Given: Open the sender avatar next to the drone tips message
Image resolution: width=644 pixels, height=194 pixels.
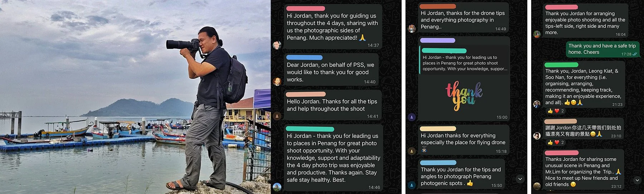Looking at the screenshot, I should 412,29.
